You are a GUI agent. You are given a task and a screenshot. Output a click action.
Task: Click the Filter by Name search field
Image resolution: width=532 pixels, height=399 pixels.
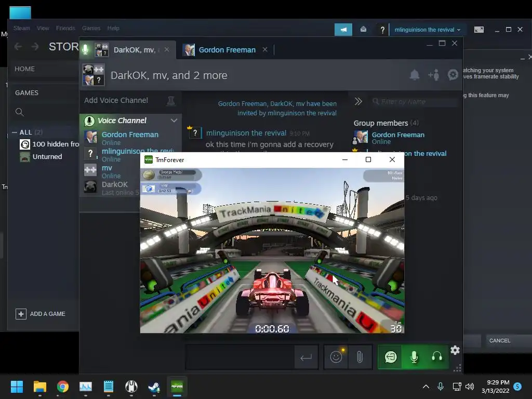[415, 102]
